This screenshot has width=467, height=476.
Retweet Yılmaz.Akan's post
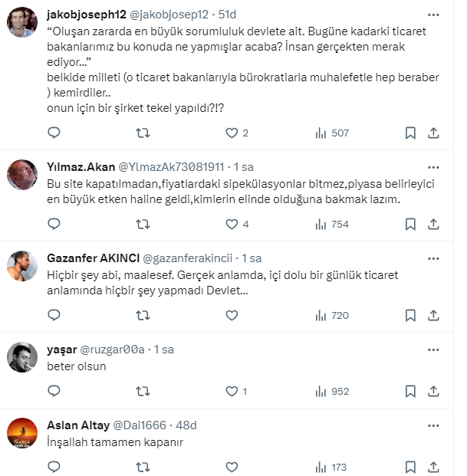(x=143, y=224)
